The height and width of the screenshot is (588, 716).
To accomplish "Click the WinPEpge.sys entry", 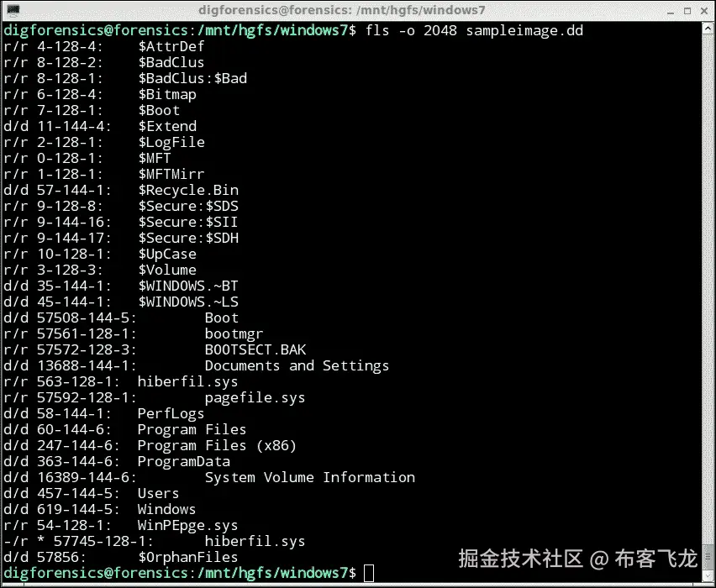I will tap(187, 526).
